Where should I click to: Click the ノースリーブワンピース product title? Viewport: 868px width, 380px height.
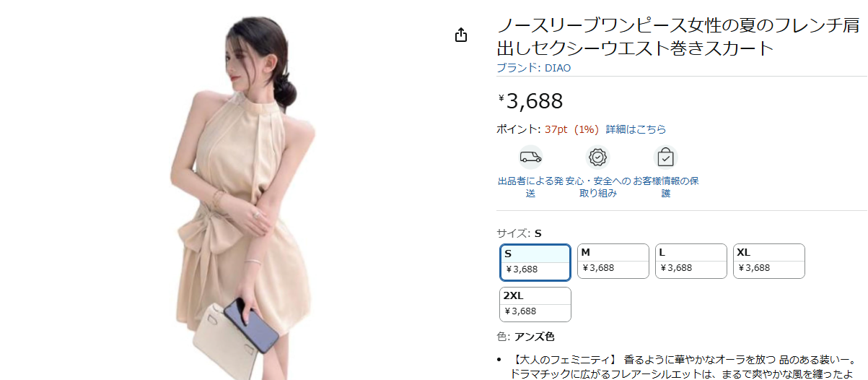[678, 38]
